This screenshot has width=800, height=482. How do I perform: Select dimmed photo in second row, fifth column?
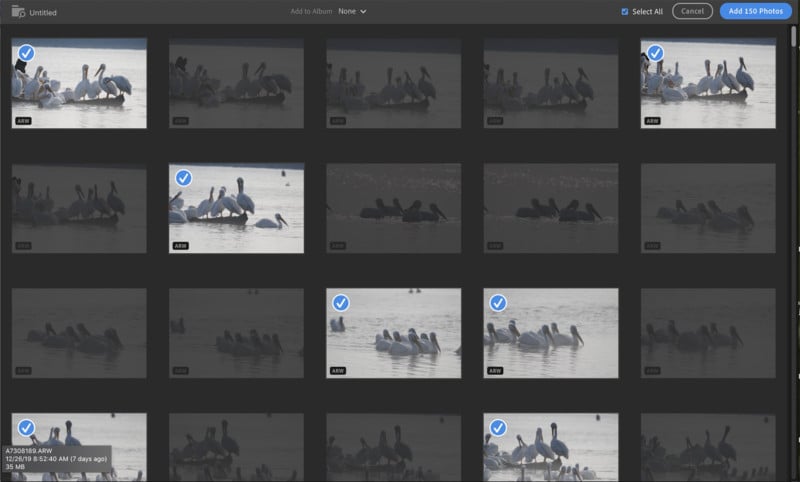tap(708, 208)
